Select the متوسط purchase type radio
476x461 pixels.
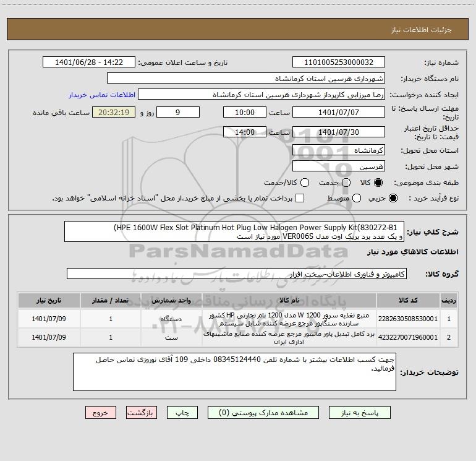click(x=357, y=198)
